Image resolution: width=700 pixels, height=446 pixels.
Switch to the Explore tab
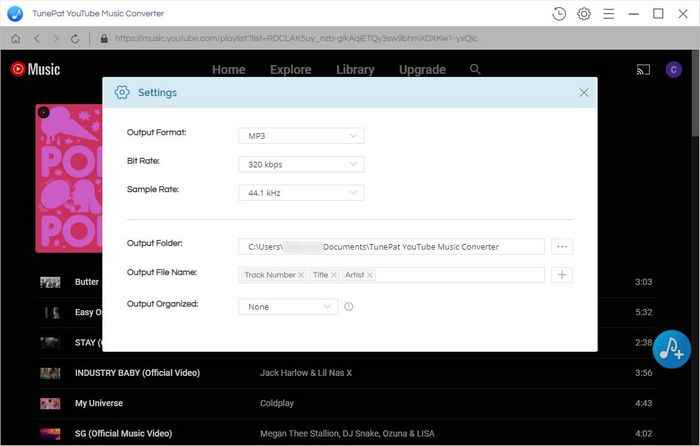click(x=290, y=70)
